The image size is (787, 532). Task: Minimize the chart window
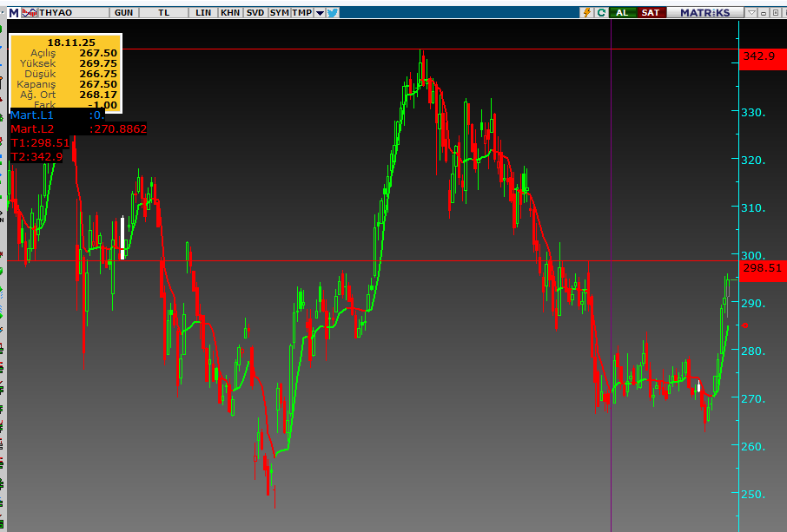(764, 13)
